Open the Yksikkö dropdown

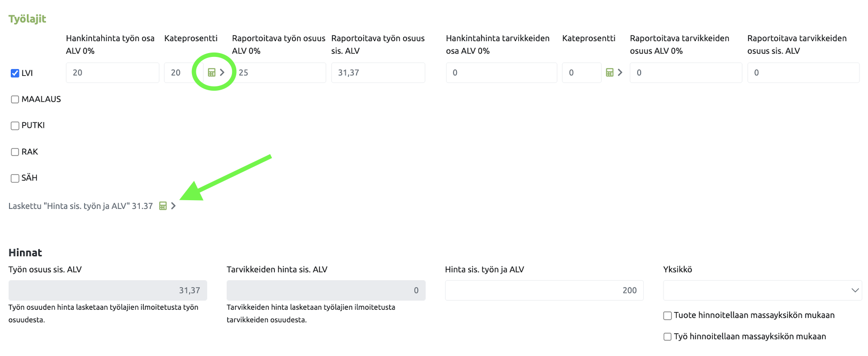762,290
